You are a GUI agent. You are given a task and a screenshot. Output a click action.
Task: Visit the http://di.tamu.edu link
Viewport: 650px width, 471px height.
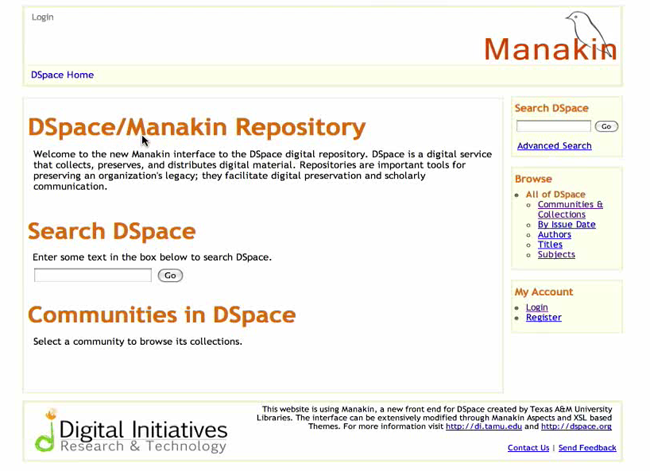coord(483,426)
